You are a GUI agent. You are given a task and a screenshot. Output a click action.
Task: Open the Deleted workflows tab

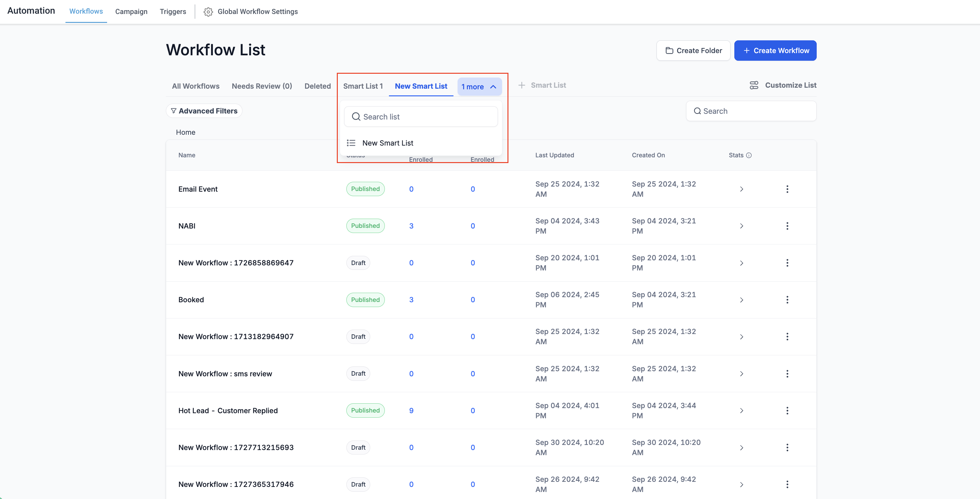coord(318,86)
